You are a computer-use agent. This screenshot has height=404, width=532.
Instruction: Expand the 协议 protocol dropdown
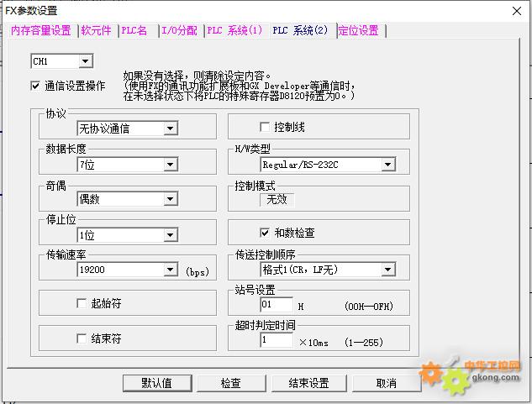coord(170,129)
